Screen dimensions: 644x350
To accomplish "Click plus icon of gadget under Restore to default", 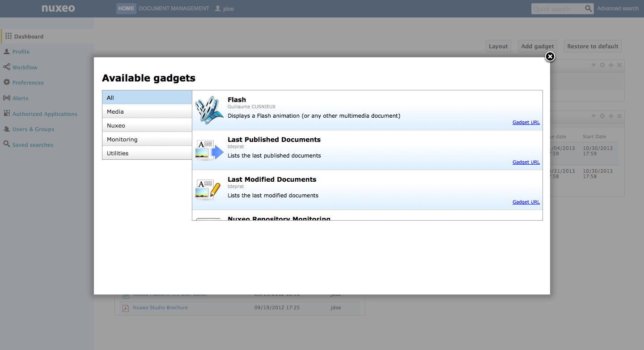I will coord(611,65).
